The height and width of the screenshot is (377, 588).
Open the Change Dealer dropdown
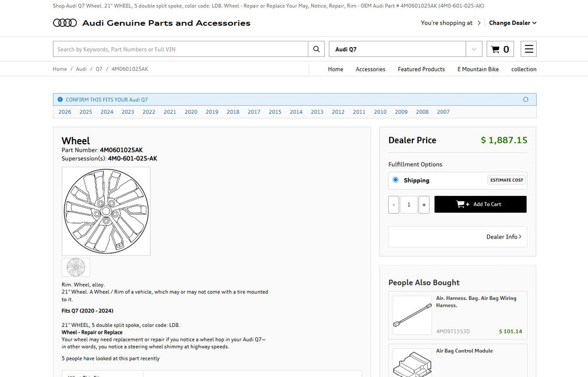[x=512, y=23]
